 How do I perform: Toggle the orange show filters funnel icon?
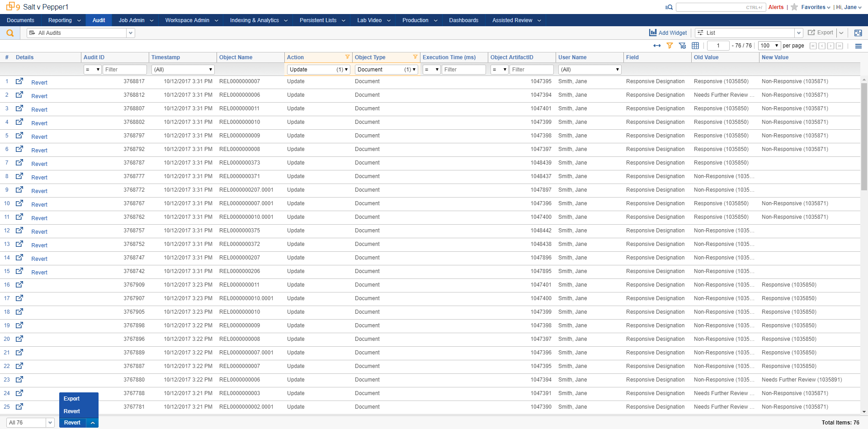(x=670, y=46)
